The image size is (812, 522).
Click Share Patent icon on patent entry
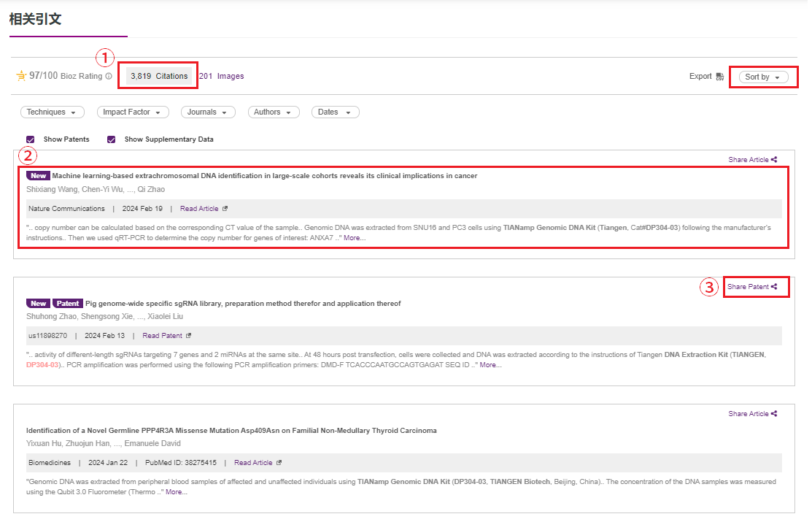(x=774, y=287)
